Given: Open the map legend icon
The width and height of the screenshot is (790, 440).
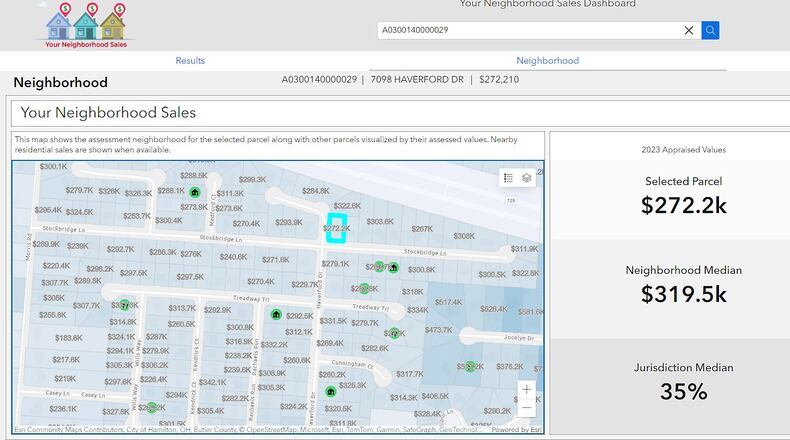Looking at the screenshot, I should tap(508, 178).
